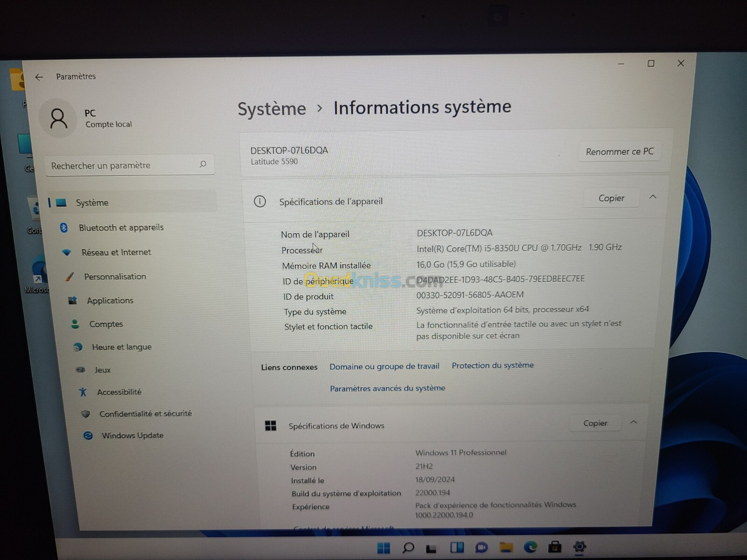Open Comptes settings page
Image resolution: width=747 pixels, height=560 pixels.
click(x=106, y=324)
